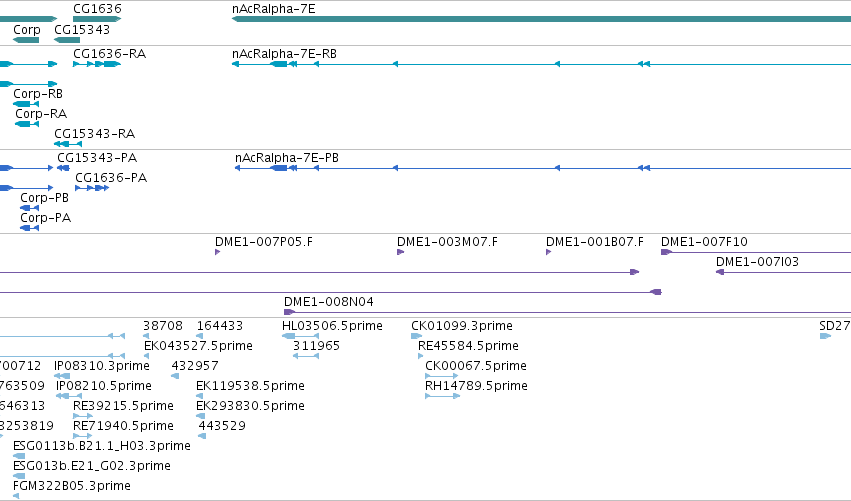The image size is (851, 501).
Task: Select EST HL03506.5prime
Action: pos(332,326)
